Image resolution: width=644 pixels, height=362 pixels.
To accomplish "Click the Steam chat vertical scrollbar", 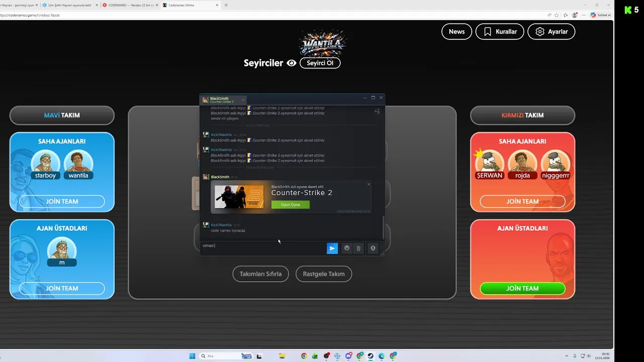I will pyautogui.click(x=383, y=228).
